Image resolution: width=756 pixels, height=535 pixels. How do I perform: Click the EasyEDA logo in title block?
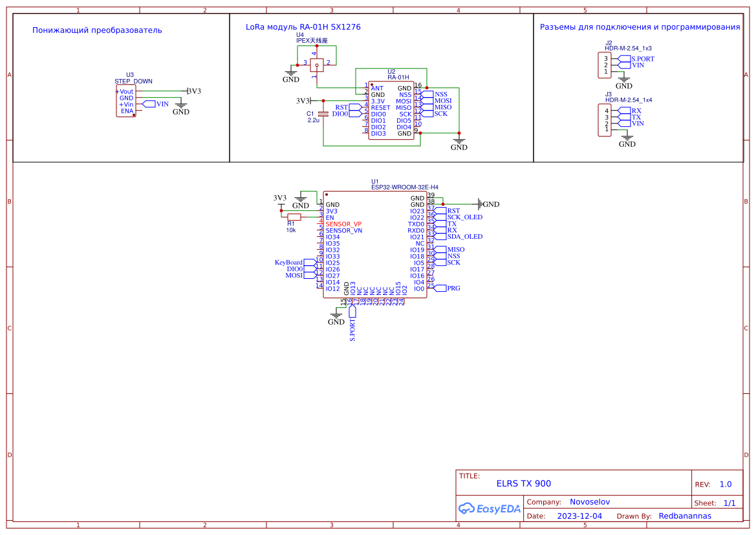click(x=490, y=508)
